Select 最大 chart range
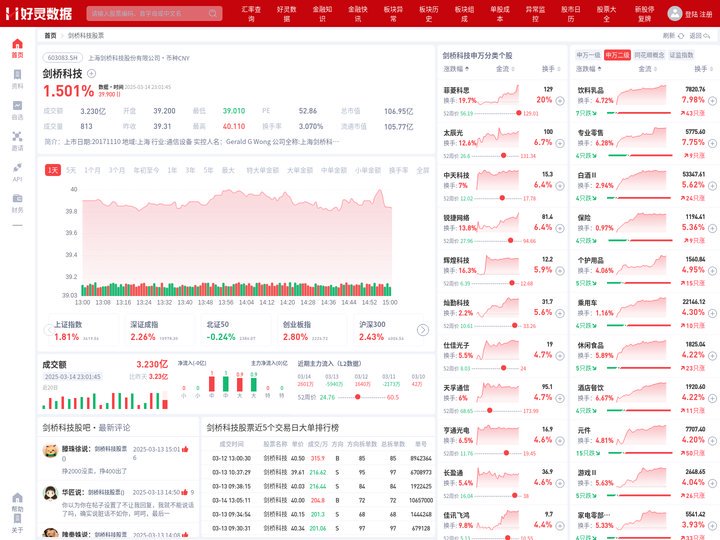 tap(228, 170)
